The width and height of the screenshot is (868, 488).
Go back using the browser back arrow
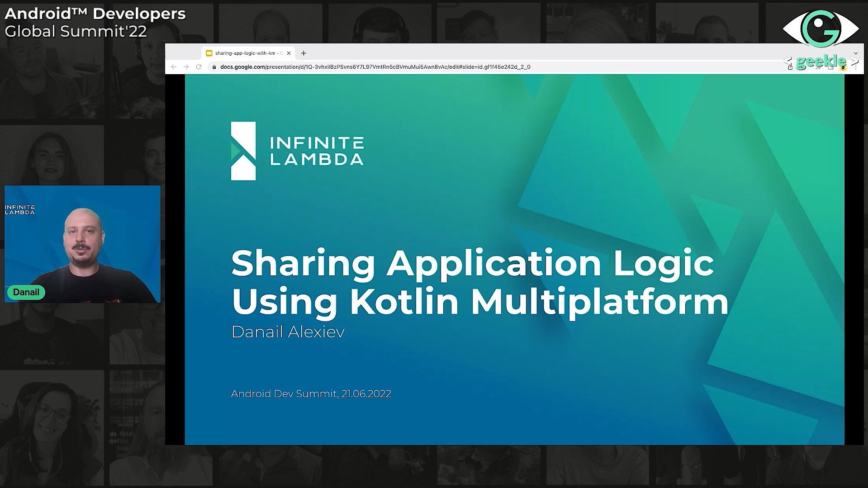(174, 67)
